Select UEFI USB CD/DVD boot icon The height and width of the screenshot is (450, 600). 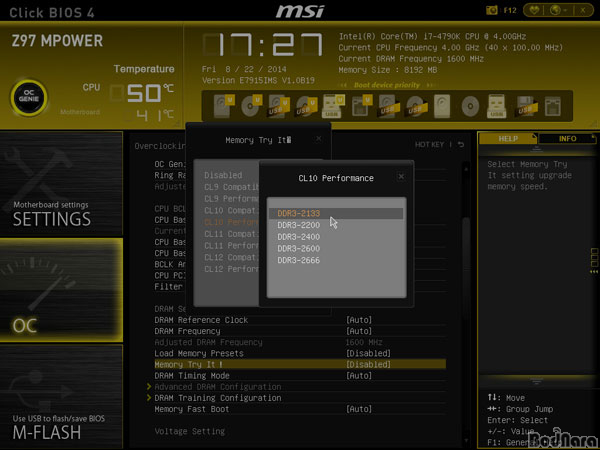pos(306,106)
